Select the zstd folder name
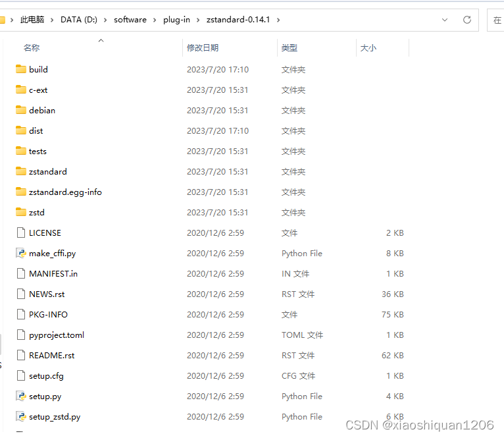 click(x=37, y=212)
